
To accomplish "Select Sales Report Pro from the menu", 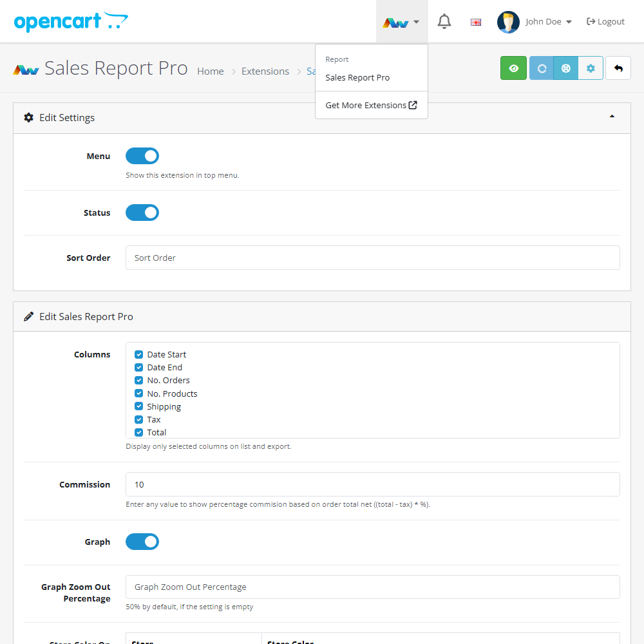I will click(357, 77).
